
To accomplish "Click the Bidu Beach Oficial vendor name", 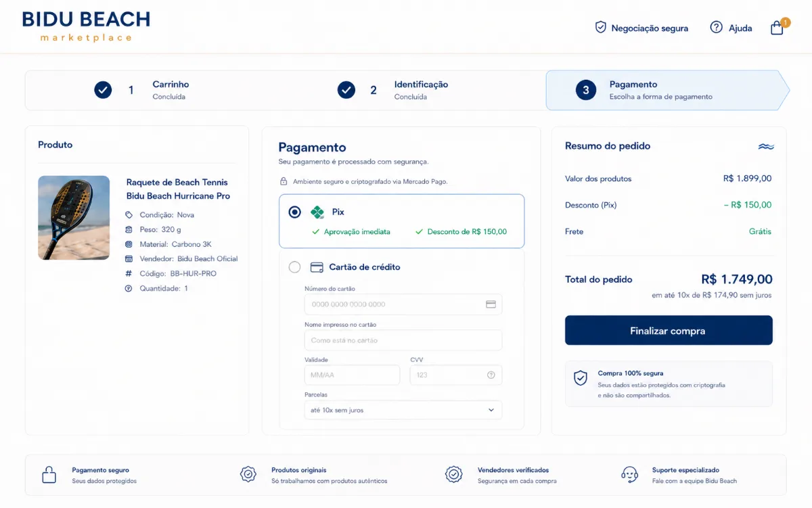I will [208, 259].
